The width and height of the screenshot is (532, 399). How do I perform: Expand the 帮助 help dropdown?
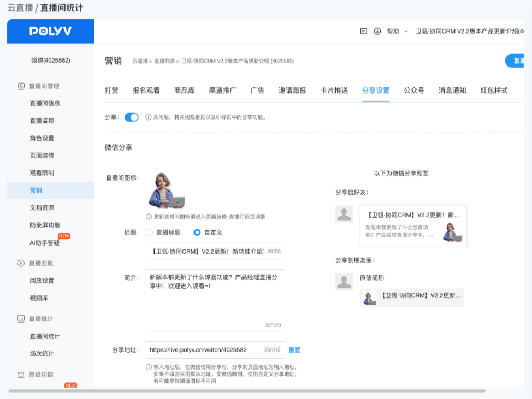[x=397, y=31]
